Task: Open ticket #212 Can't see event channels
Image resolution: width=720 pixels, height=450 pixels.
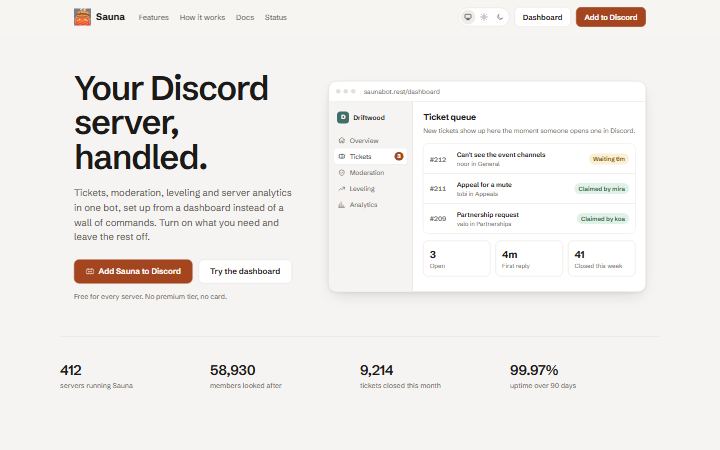Action: pyautogui.click(x=529, y=159)
